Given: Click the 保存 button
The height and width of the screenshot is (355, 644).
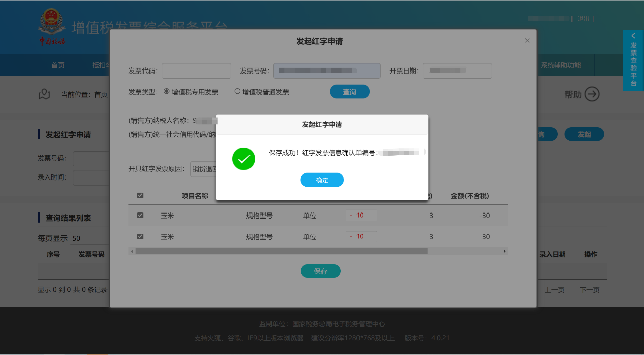Looking at the screenshot, I should point(320,271).
